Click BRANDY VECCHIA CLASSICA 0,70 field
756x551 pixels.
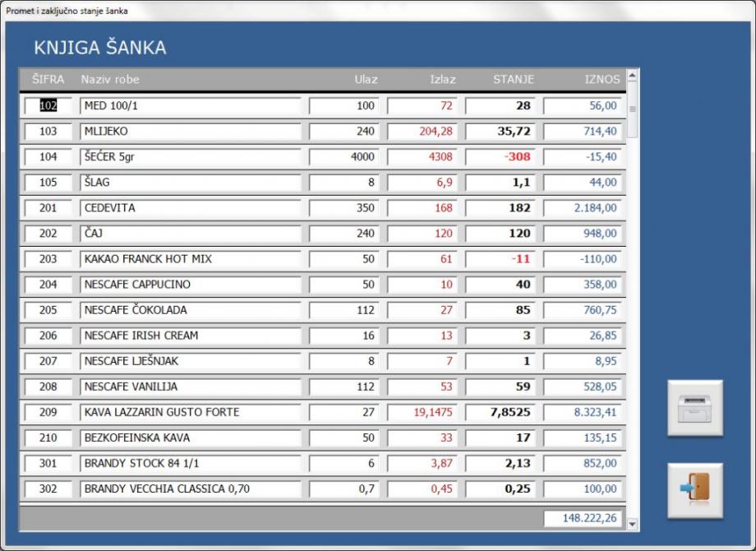tap(191, 489)
